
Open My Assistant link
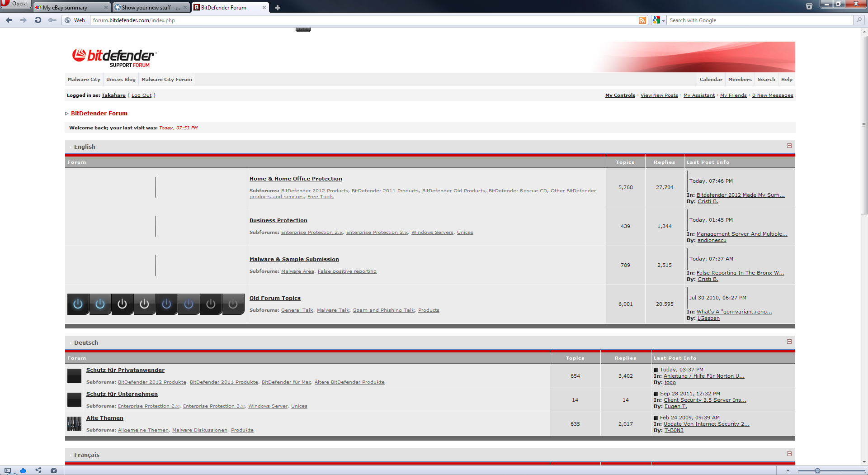tap(699, 95)
